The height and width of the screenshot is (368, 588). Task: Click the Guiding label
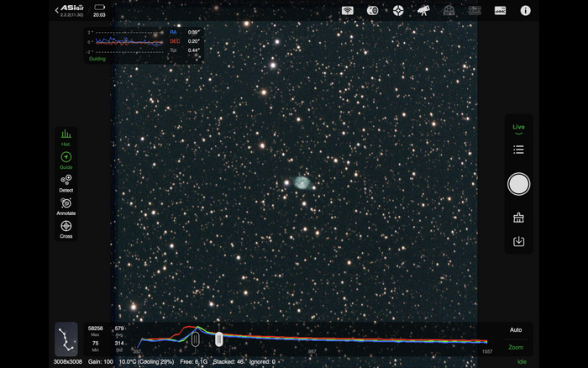coord(97,59)
